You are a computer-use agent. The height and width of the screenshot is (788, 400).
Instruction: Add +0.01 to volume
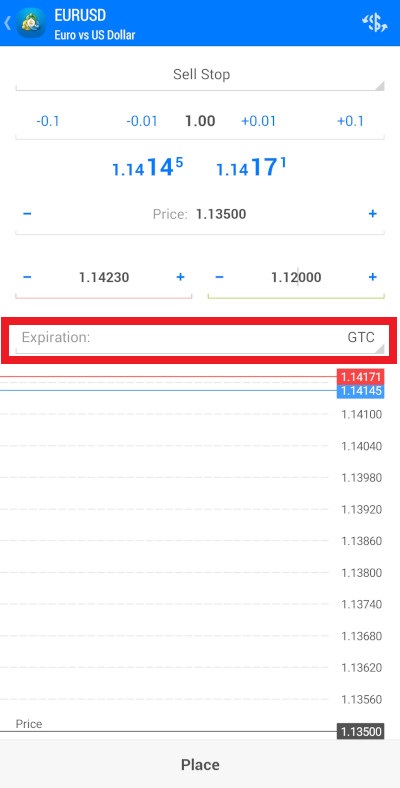(x=258, y=121)
